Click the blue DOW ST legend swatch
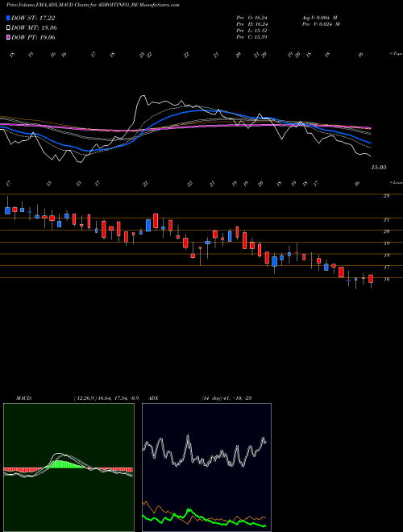 8,18
